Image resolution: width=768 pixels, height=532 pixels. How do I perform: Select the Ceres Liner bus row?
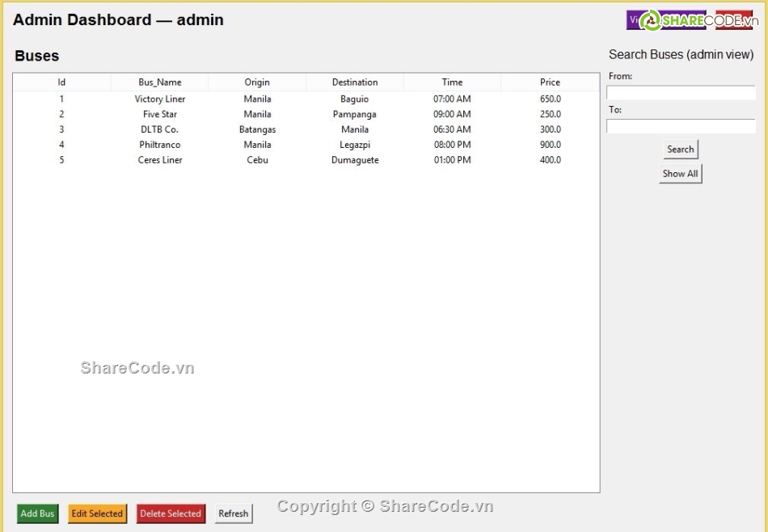pyautogui.click(x=160, y=160)
